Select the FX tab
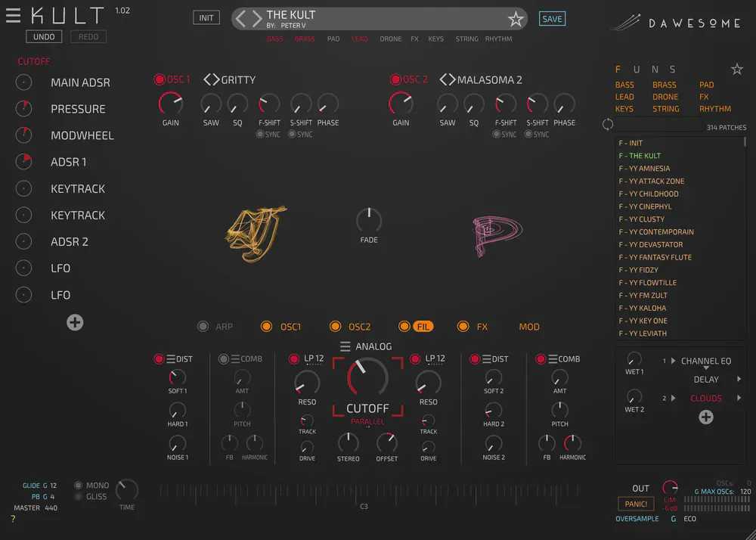Screen dimensions: 756x540 (x=482, y=327)
